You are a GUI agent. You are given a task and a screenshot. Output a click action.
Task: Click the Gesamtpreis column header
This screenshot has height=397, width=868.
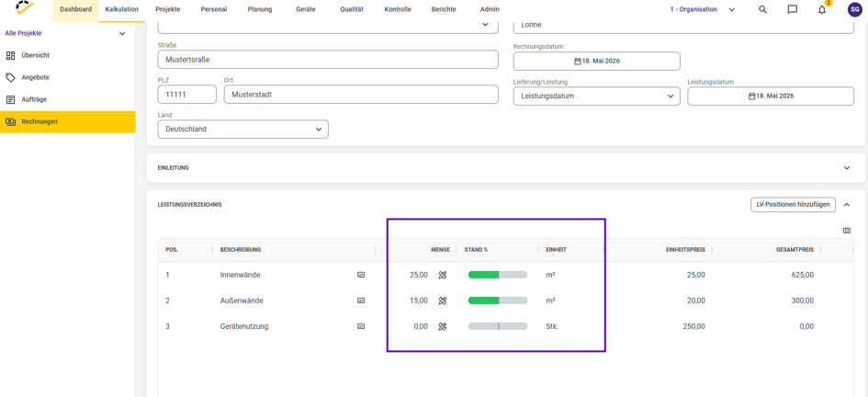click(795, 250)
